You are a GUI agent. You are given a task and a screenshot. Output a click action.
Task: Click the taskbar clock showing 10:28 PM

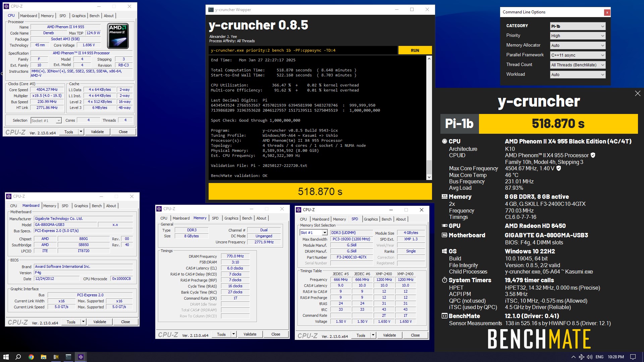pyautogui.click(x=616, y=357)
